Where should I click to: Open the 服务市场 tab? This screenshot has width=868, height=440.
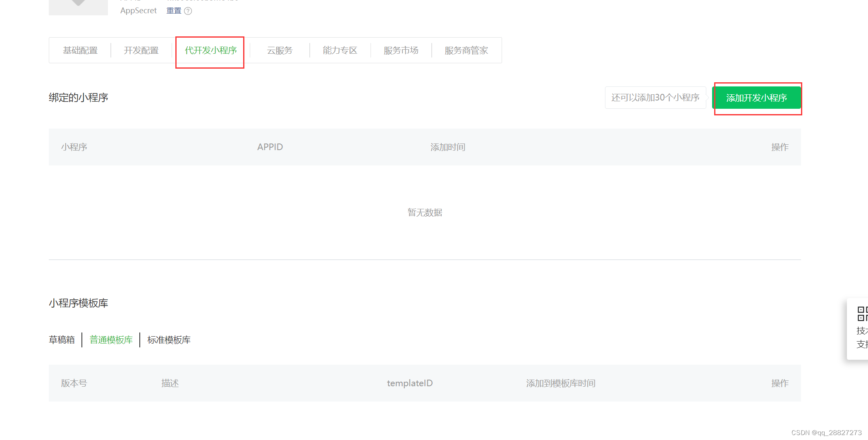pyautogui.click(x=401, y=50)
